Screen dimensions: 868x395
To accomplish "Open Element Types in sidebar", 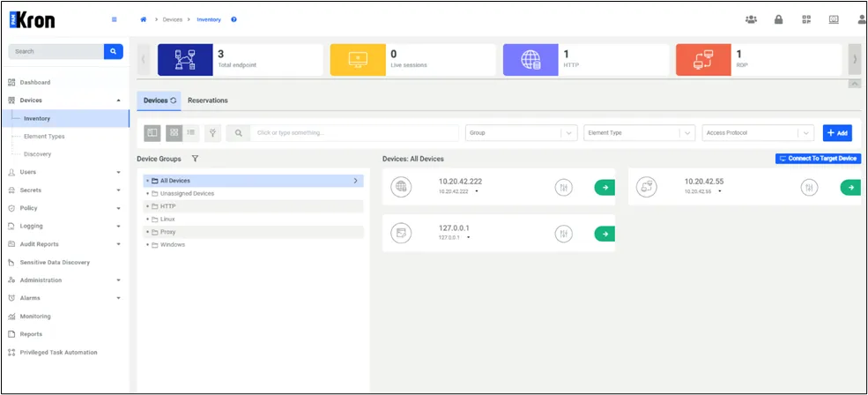I will point(44,137).
